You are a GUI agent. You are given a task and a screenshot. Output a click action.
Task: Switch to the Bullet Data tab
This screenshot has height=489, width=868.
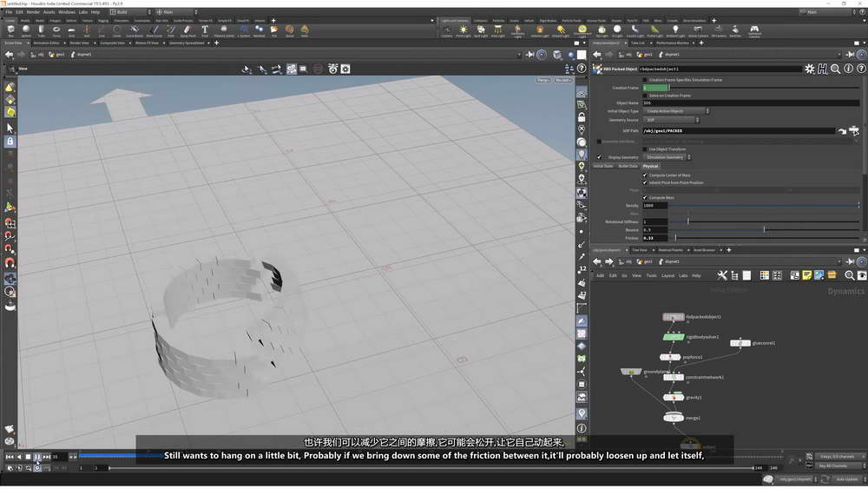[628, 166]
